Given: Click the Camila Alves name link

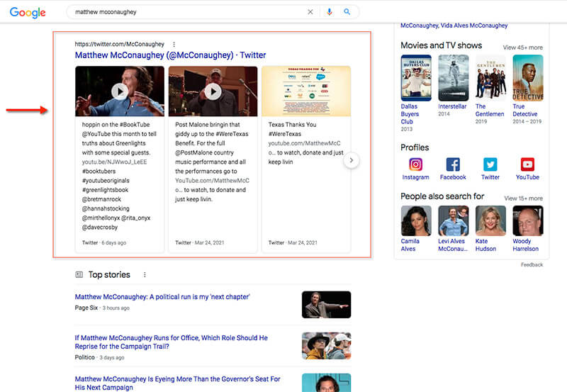Looking at the screenshot, I should [x=410, y=245].
